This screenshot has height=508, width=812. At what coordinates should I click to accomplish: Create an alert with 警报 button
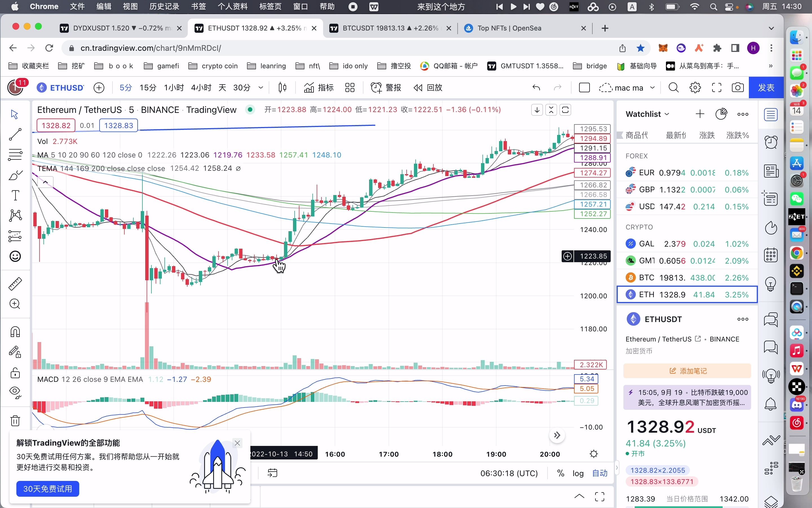click(386, 88)
